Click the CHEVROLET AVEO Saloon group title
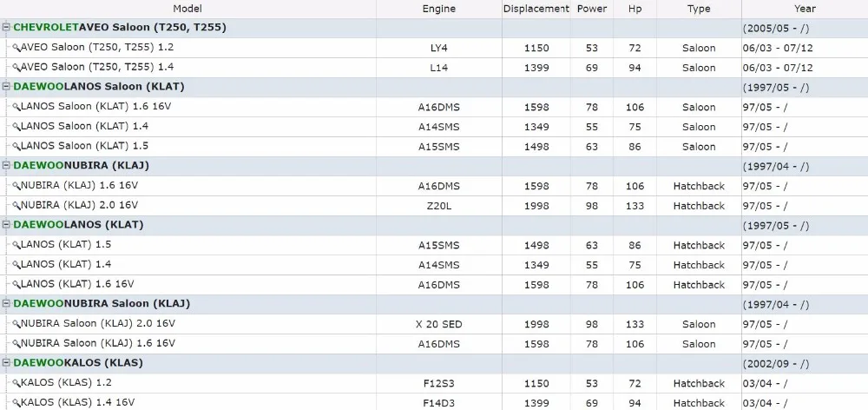 (120, 27)
